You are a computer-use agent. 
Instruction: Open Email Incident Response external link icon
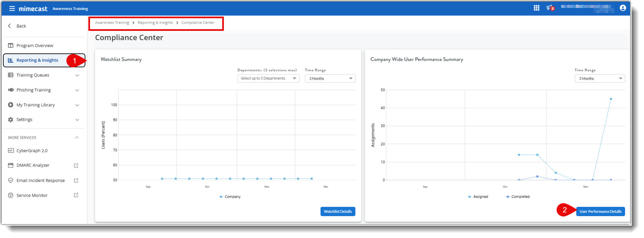pos(76,180)
